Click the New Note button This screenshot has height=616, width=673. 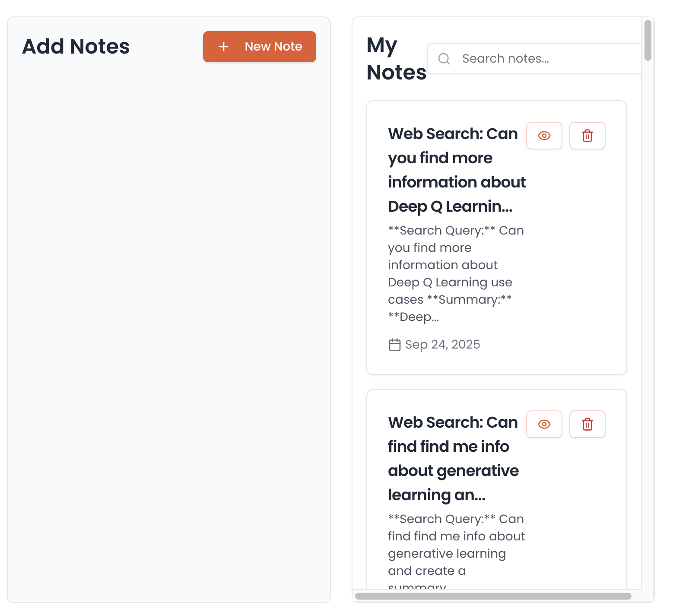(259, 47)
